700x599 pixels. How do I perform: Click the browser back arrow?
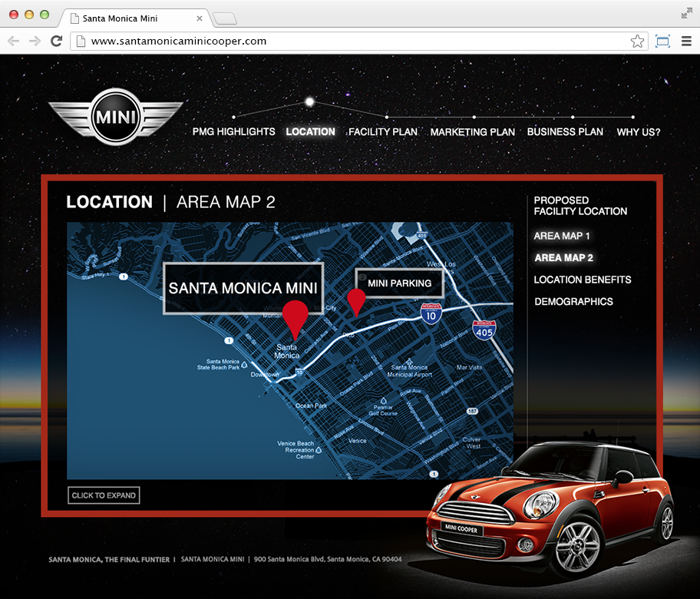point(13,41)
